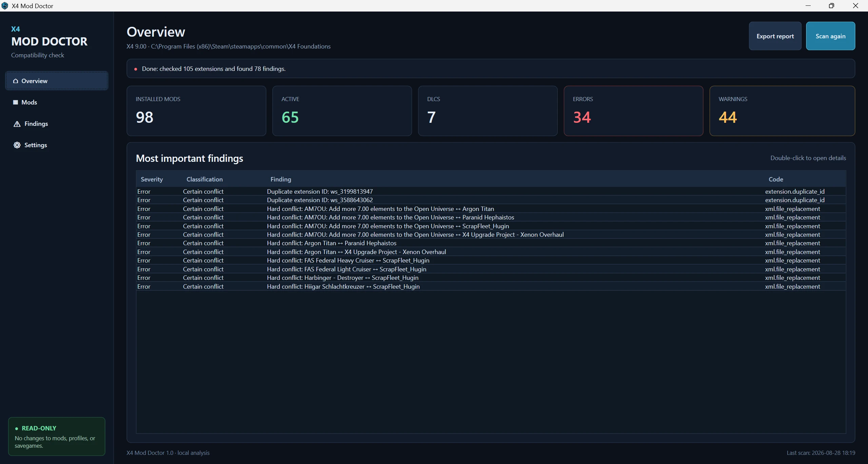868x464 pixels.
Task: Click the 'Most important findings' heading
Action: click(190, 158)
